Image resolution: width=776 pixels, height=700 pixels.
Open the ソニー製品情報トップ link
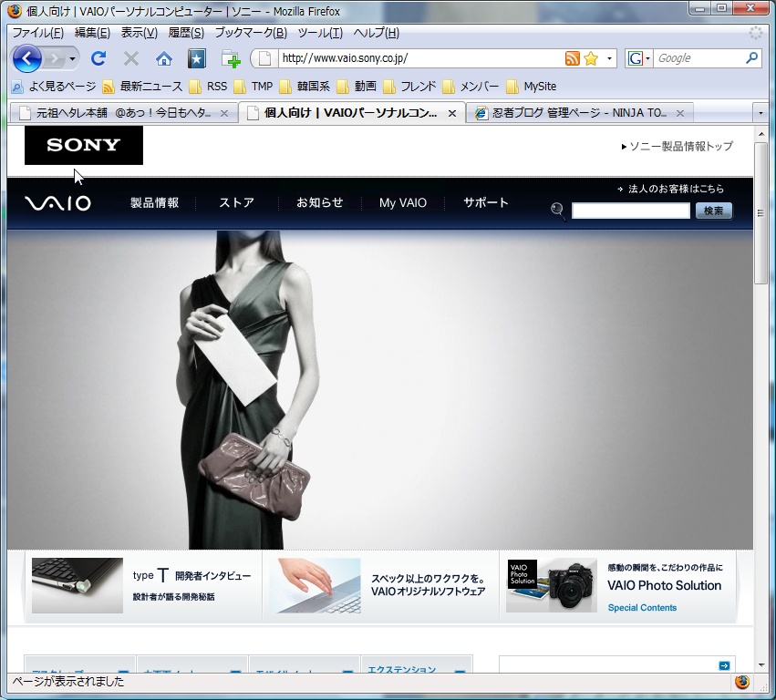coord(677,147)
